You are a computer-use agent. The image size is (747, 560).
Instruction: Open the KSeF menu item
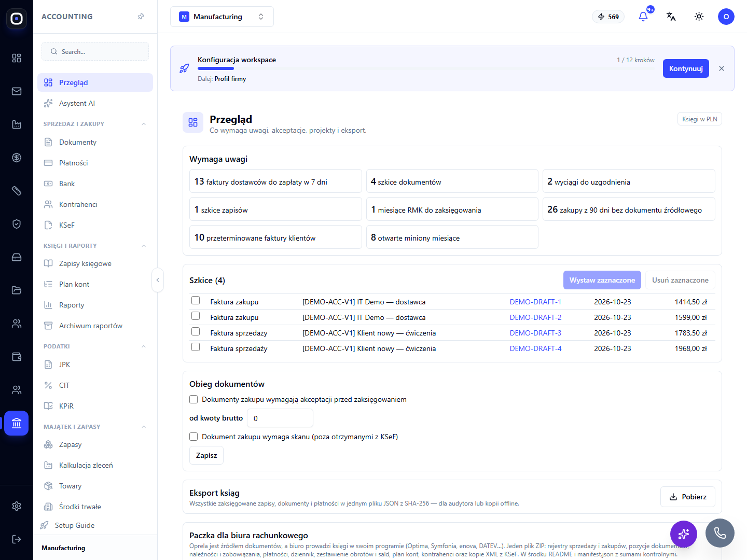pyautogui.click(x=95, y=225)
